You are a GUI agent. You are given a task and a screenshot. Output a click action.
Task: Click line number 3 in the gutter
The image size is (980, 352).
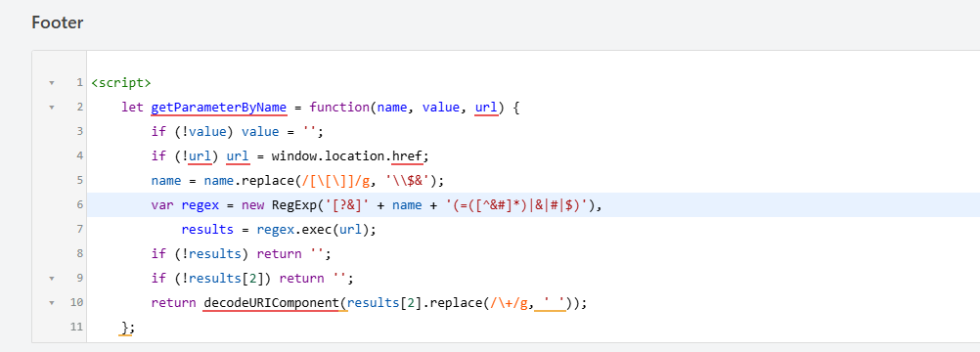[79, 131]
